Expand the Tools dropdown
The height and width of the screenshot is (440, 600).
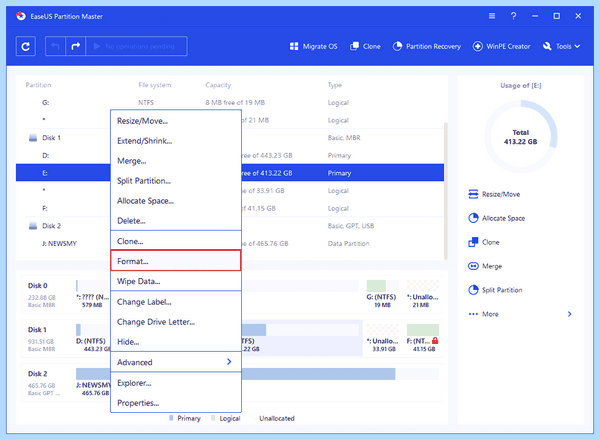tap(561, 46)
